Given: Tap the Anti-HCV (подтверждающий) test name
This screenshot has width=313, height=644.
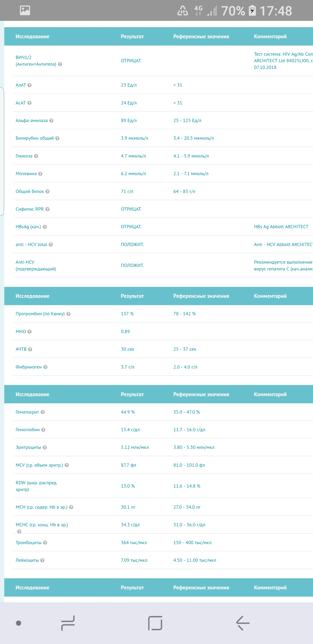Looking at the screenshot, I should pyautogui.click(x=36, y=265).
